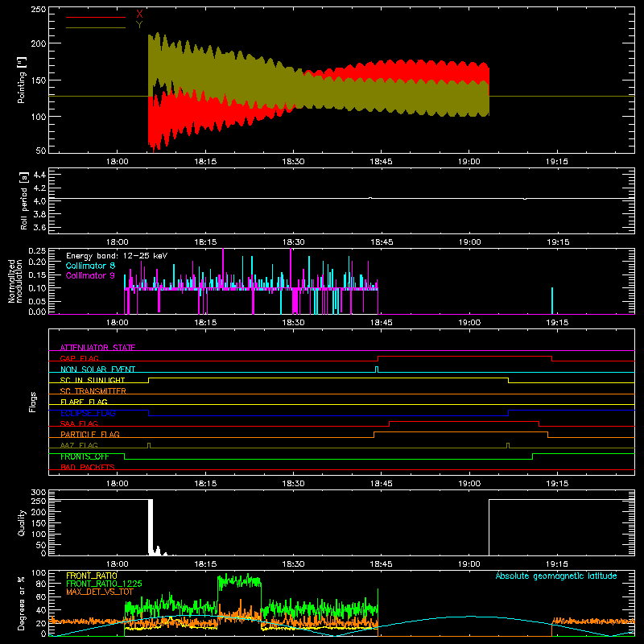
Task: Click the "18:30" tick under Roll period plot
Action: (x=294, y=242)
